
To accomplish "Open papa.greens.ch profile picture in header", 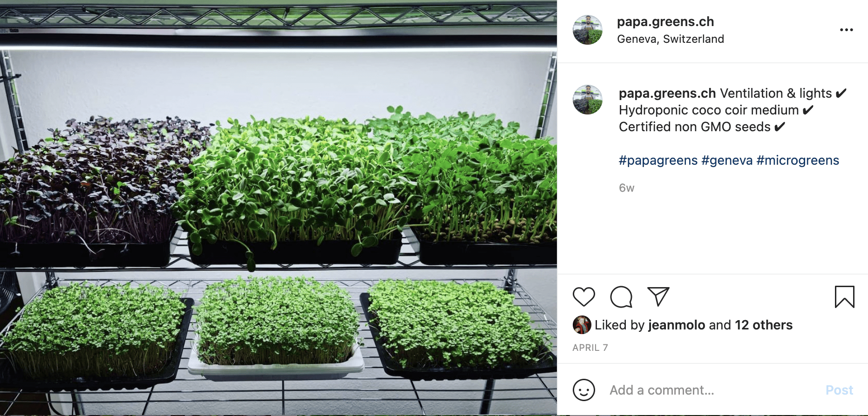I will pos(587,30).
